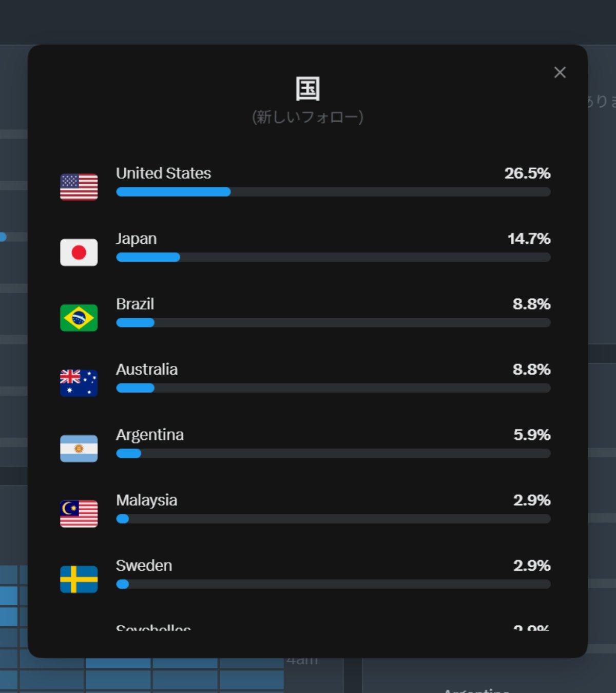
Task: Click the United States flag icon
Action: 79,187
